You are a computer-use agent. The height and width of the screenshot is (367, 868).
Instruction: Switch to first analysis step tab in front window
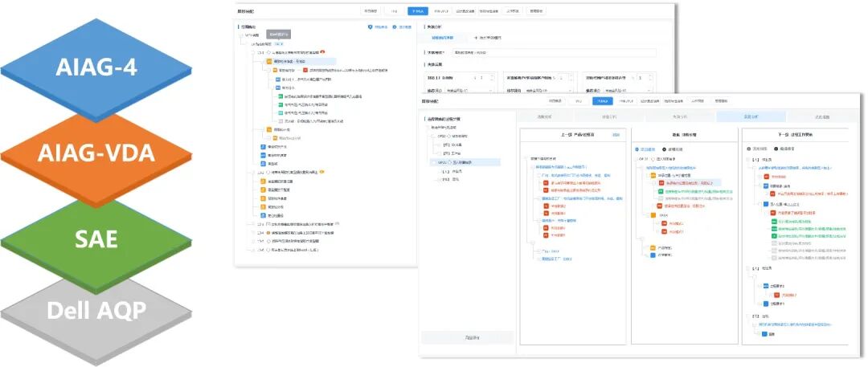(x=544, y=116)
